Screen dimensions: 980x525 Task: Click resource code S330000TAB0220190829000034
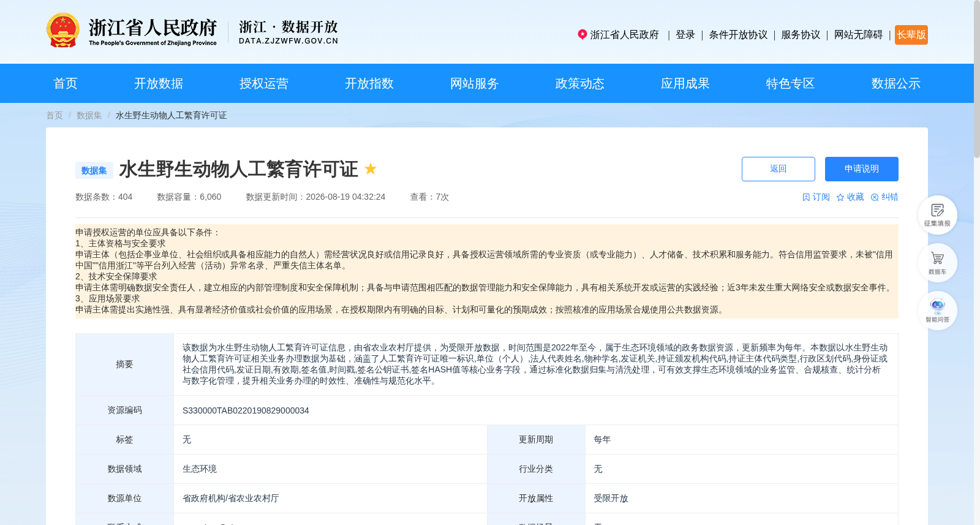[x=246, y=410]
